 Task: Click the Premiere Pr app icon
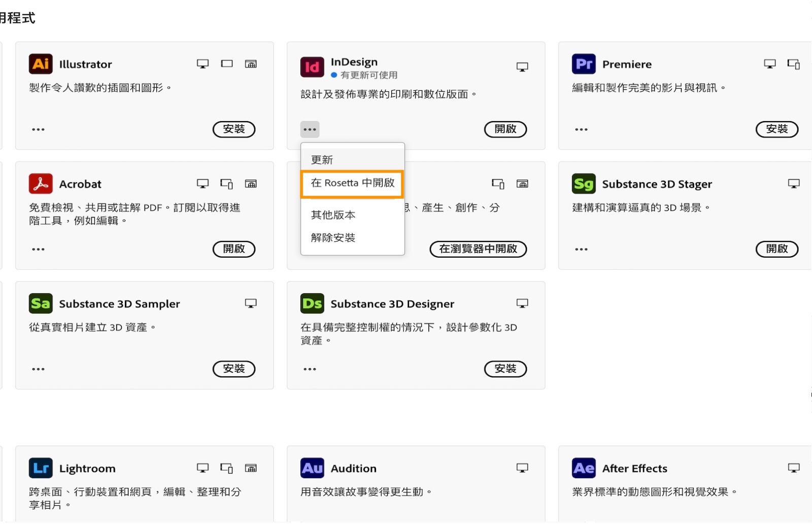point(584,64)
